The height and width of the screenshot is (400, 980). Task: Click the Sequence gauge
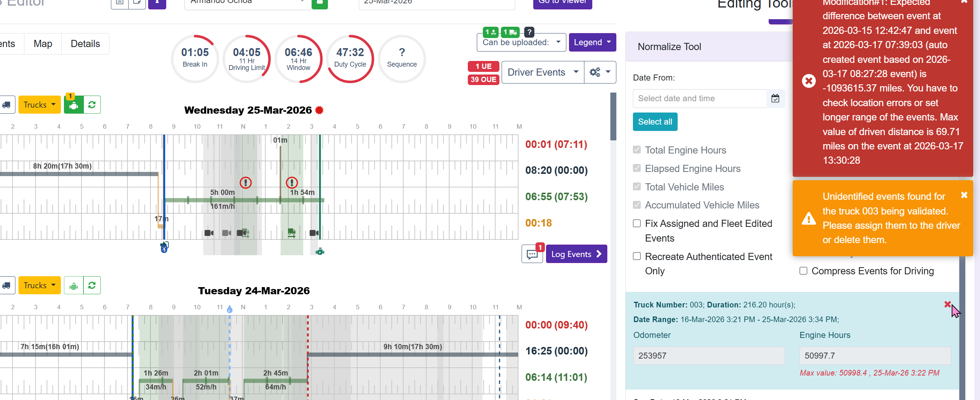[x=402, y=59]
